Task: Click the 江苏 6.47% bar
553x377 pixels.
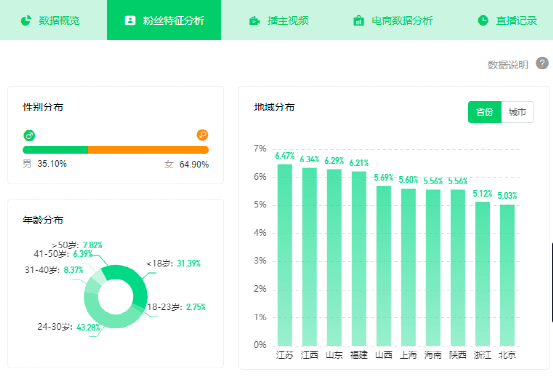Action: click(285, 255)
